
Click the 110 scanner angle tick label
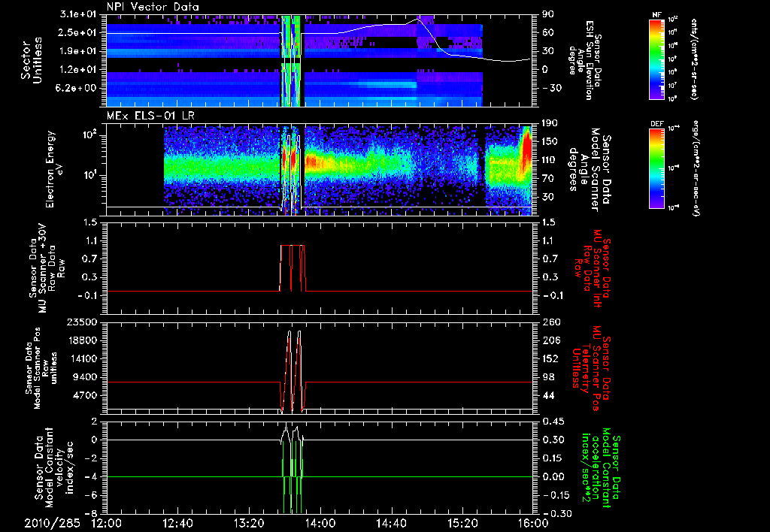549,160
